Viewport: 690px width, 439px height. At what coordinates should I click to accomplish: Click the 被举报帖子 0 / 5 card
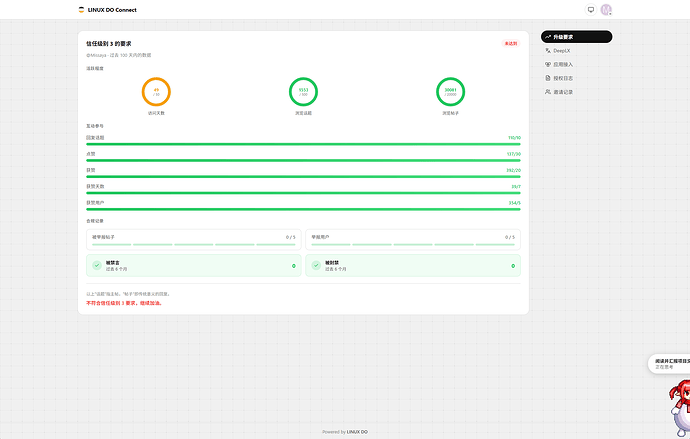[x=194, y=240]
